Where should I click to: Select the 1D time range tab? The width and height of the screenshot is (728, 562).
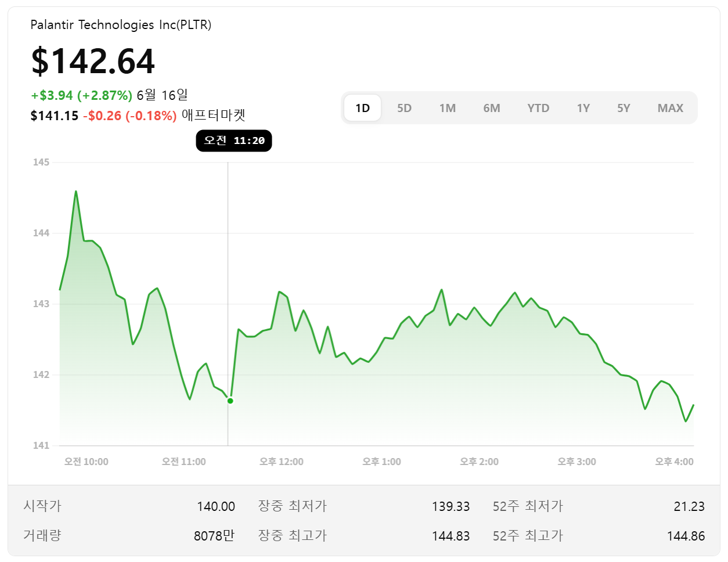pos(362,107)
